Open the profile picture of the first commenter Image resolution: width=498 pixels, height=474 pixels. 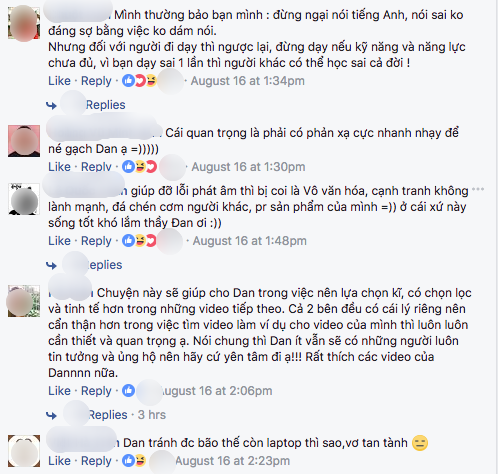click(x=24, y=24)
